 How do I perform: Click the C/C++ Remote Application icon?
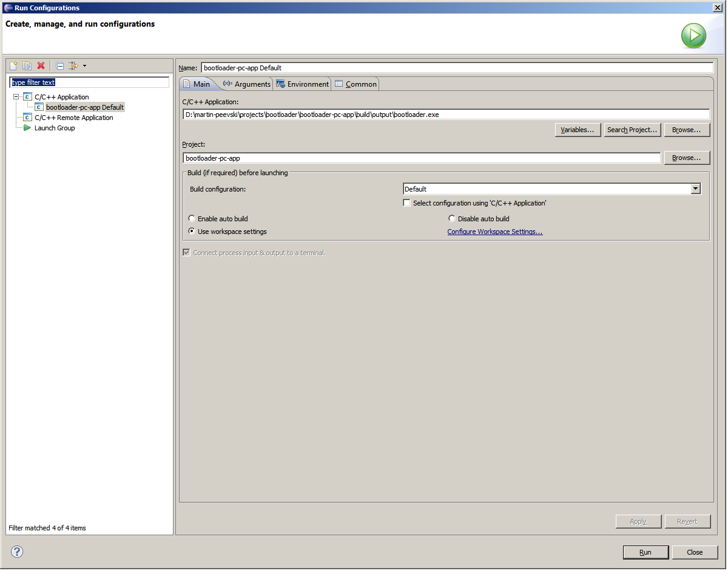coord(27,118)
